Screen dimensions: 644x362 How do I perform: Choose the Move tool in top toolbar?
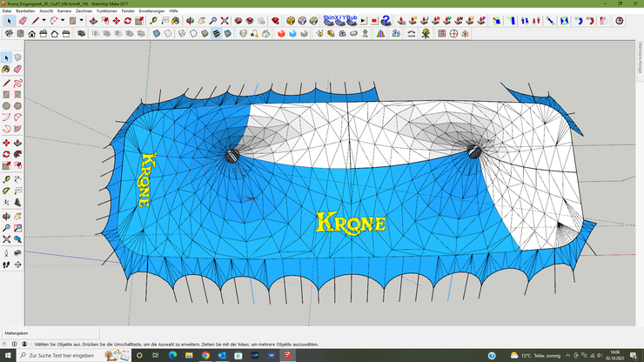click(117, 21)
